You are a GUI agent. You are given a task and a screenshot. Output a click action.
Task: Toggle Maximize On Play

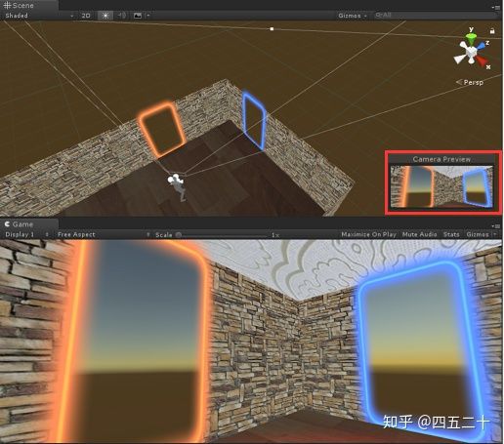(368, 234)
